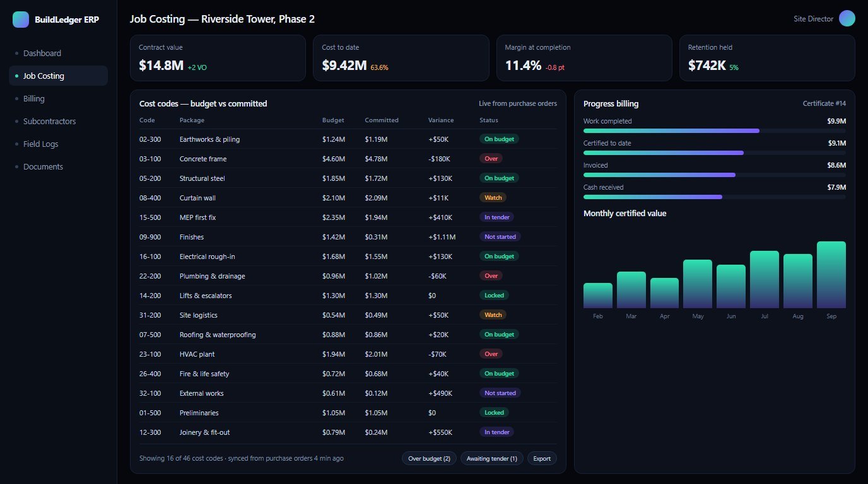Click the Apr bar in the monthly chart
Screen dimensions: 868x484
tap(665, 293)
